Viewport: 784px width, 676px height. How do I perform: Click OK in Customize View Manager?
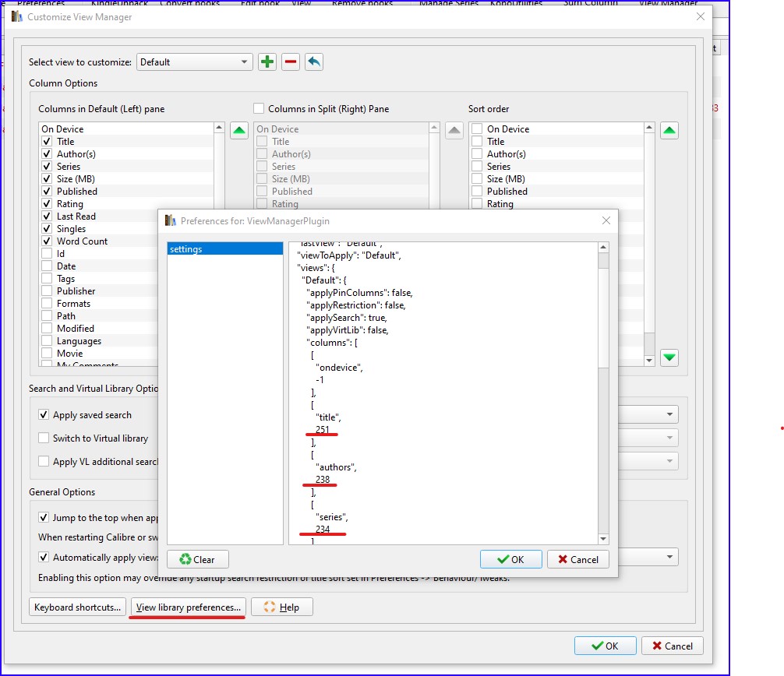(605, 646)
